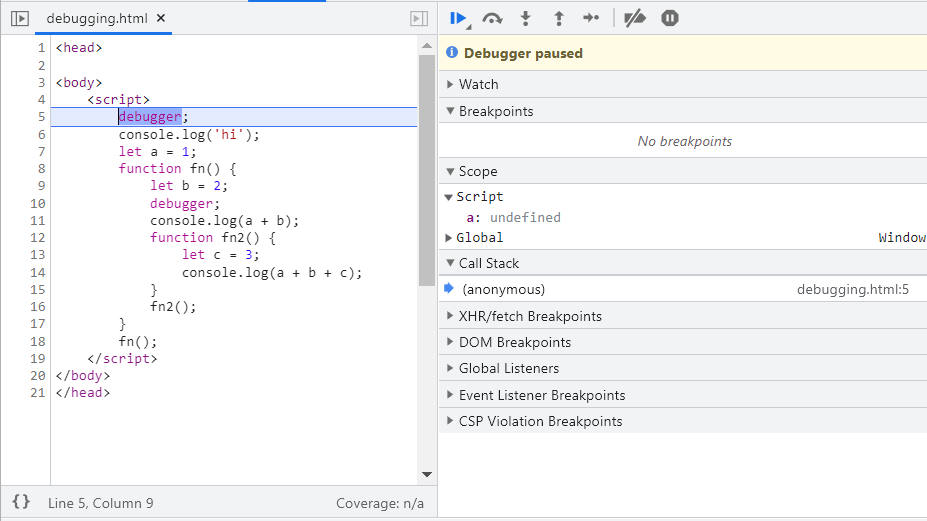The width and height of the screenshot is (927, 521).
Task: Click the Line 5, Column 9 status
Action: tap(101, 503)
